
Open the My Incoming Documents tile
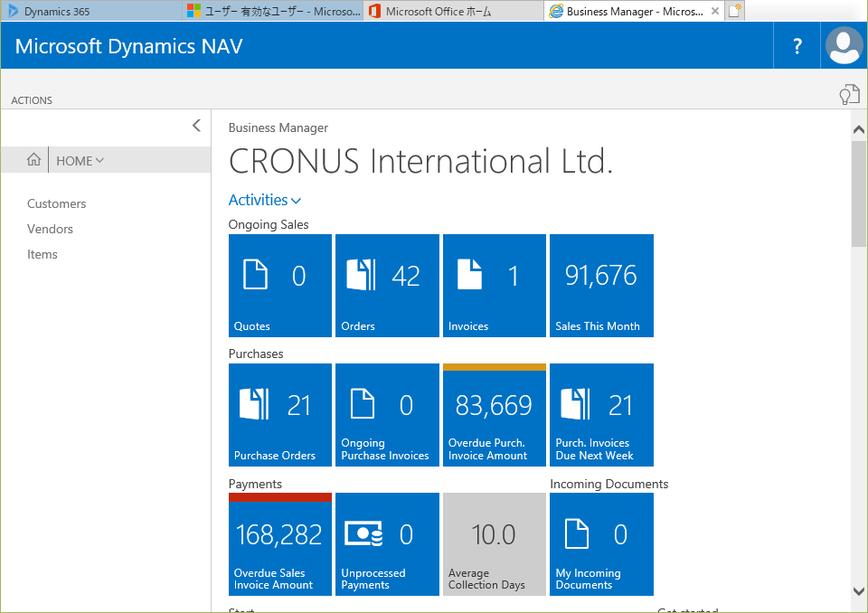point(601,544)
